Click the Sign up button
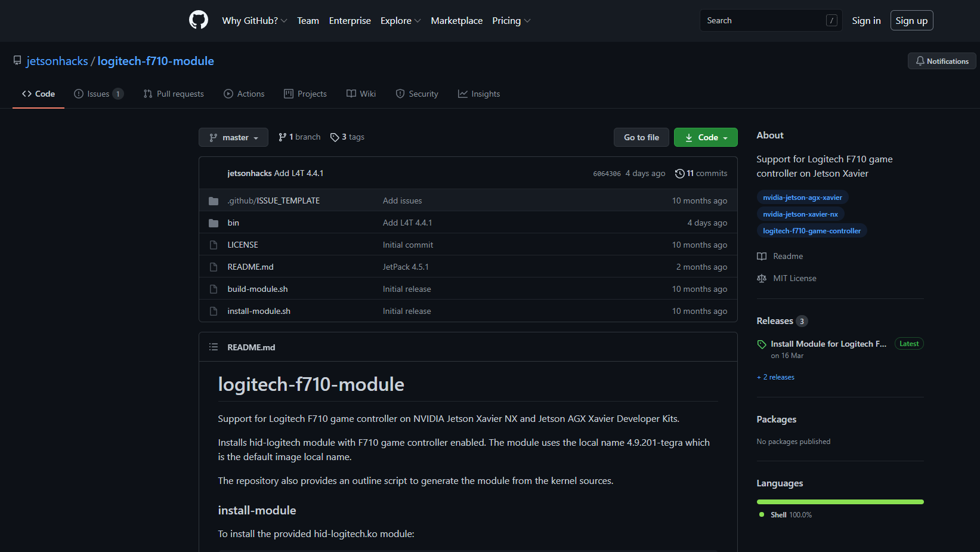 (911, 21)
